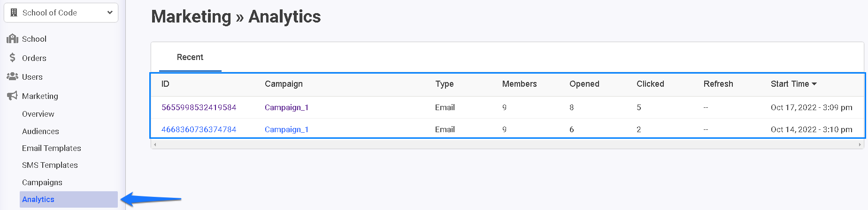Open Email Templates page
Screen dimensions: 868x210
pos(52,148)
